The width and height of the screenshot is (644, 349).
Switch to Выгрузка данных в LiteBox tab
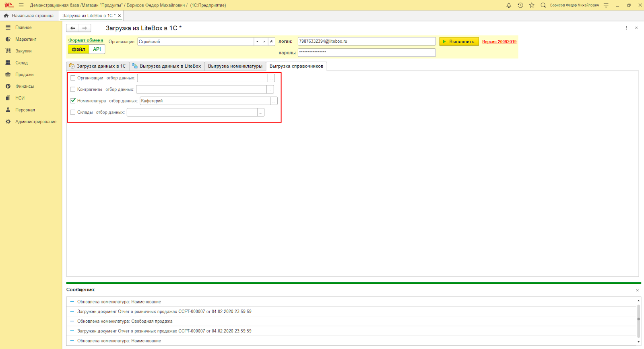tap(167, 66)
